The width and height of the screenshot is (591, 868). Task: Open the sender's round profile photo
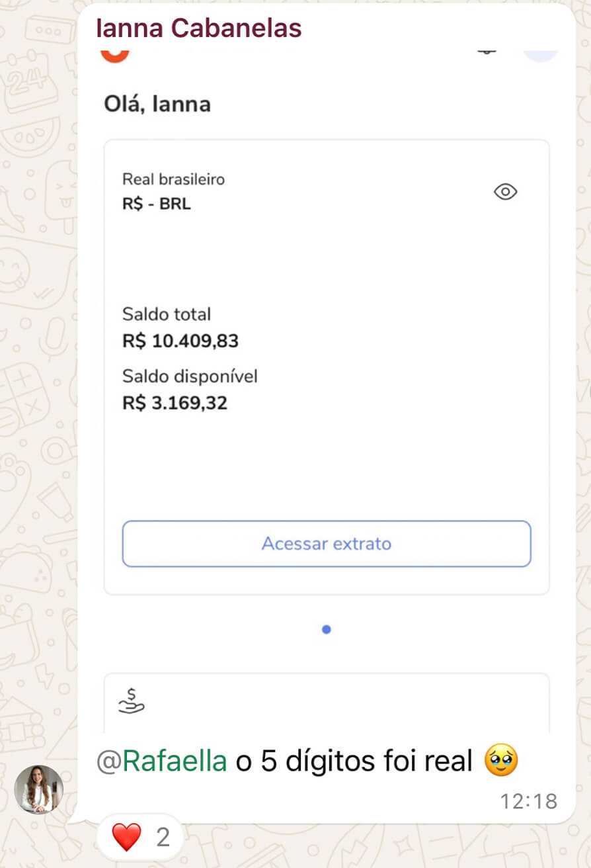39,789
